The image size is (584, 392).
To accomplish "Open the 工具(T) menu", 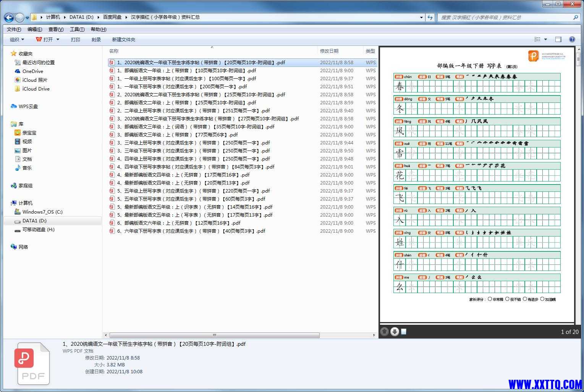I will (x=77, y=29).
